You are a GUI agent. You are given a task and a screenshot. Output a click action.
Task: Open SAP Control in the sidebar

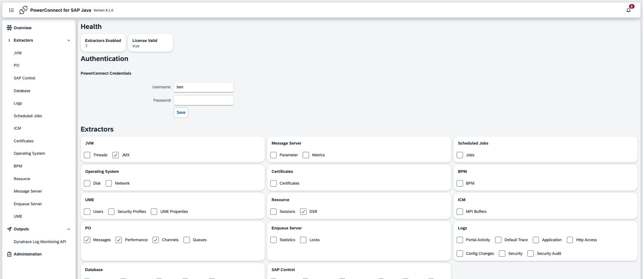(24, 78)
